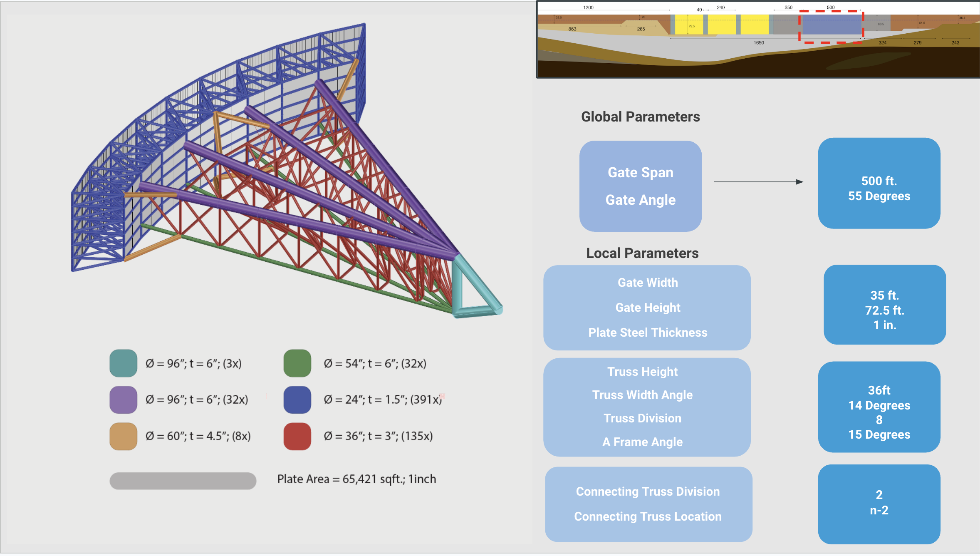The width and height of the screenshot is (980, 556).
Task: Click the 2 and n-2 value box
Action: coord(879,504)
